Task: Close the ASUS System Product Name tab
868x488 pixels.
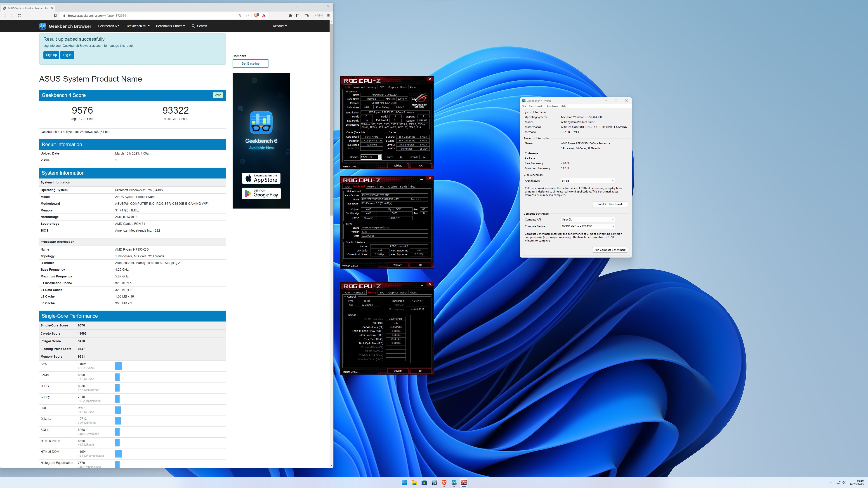Action: tap(52, 8)
